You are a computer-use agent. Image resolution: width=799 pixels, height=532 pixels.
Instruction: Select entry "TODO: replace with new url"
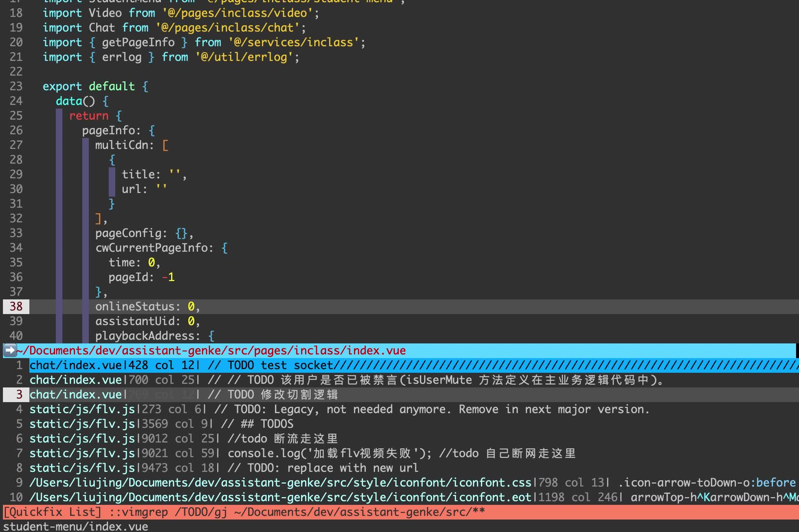tap(220, 468)
